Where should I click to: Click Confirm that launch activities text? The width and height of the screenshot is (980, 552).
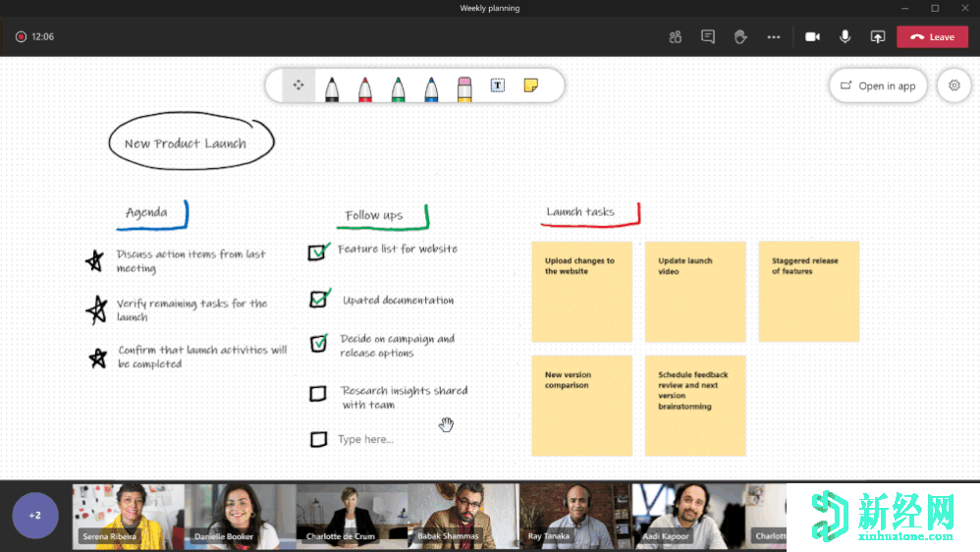(202, 357)
